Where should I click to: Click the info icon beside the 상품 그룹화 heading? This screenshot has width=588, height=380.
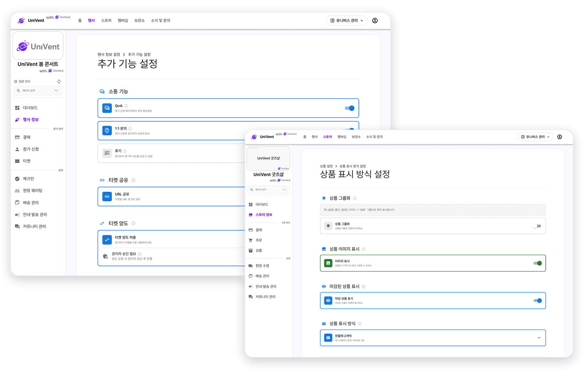355,198
